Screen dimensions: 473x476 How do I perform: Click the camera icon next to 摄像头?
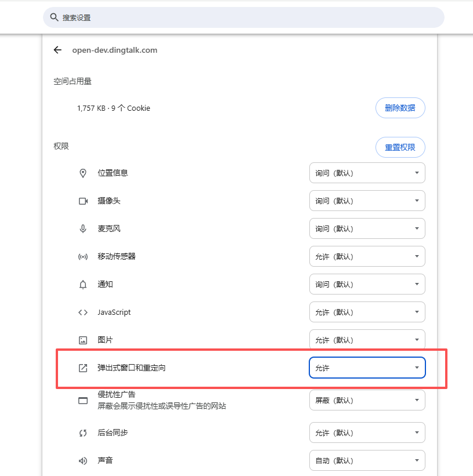tap(83, 201)
